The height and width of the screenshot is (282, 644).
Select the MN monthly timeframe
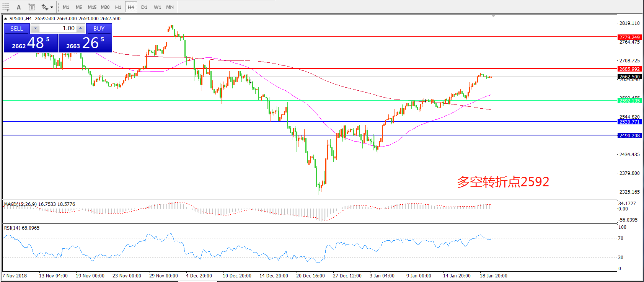click(170, 7)
